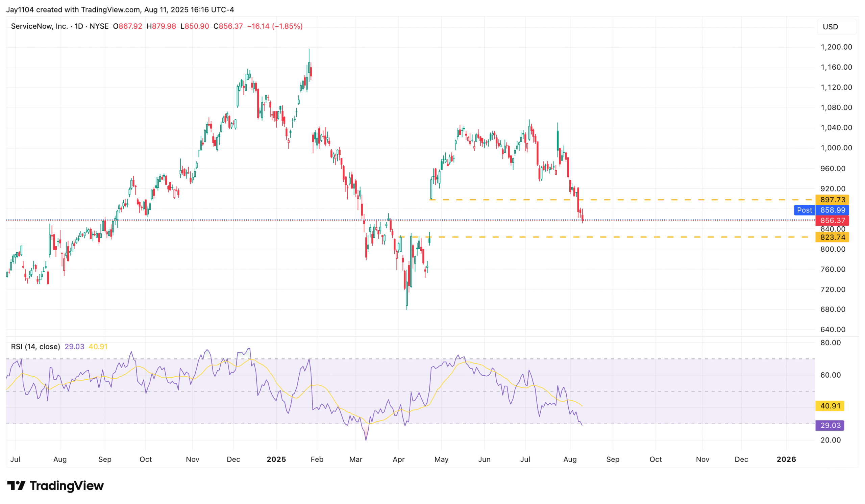
Task: Click the 858.99 post-market price tag
Action: click(832, 210)
